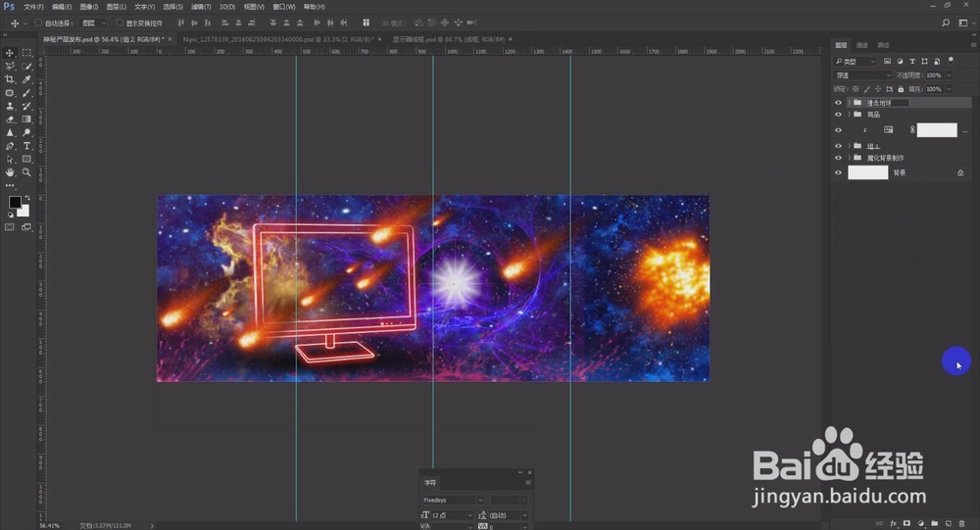This screenshot has height=530, width=980.
Task: Toggle the layer filter on/off switch
Action: 951,62
